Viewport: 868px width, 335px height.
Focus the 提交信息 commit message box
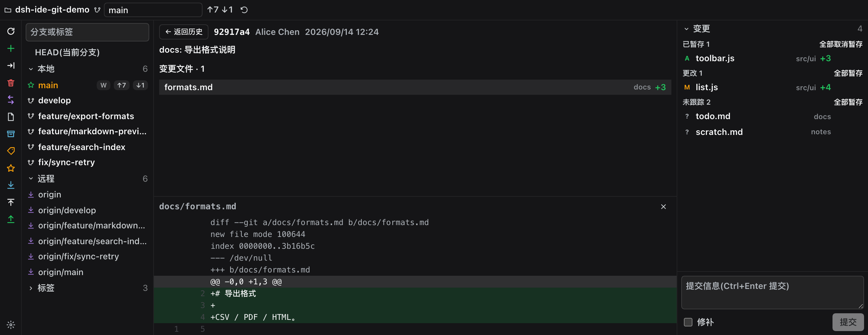[x=772, y=293]
